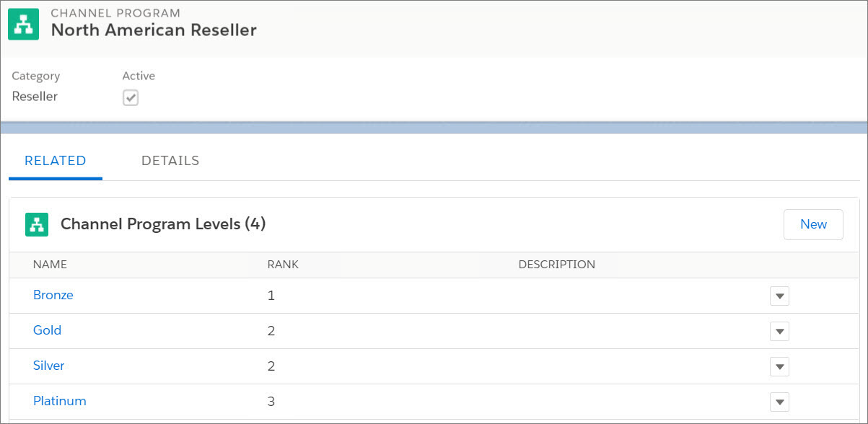Click the Channel Program Levels (4) heading
Image resolution: width=868 pixels, height=424 pixels.
pos(163,224)
